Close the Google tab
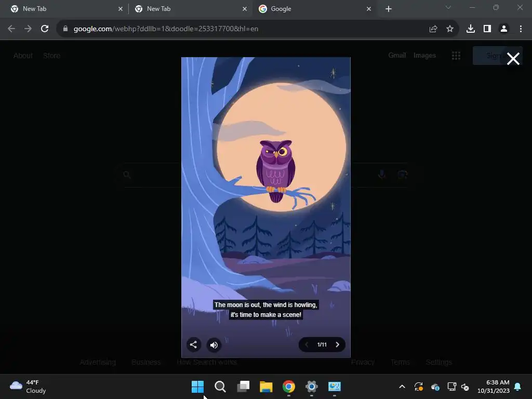This screenshot has height=399, width=532. (x=369, y=9)
